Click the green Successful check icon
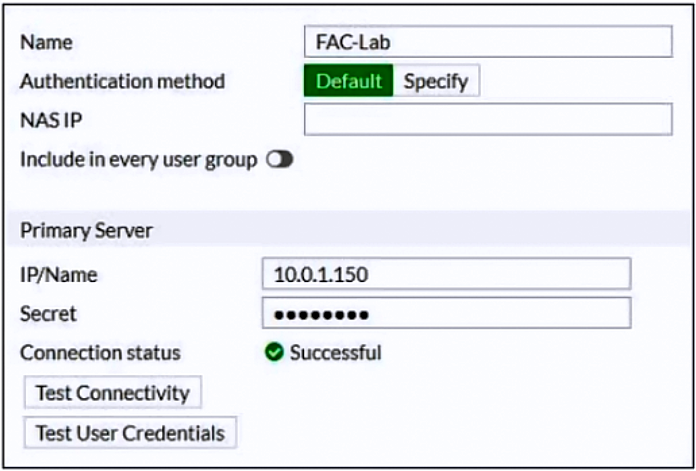The width and height of the screenshot is (696, 471). click(274, 353)
